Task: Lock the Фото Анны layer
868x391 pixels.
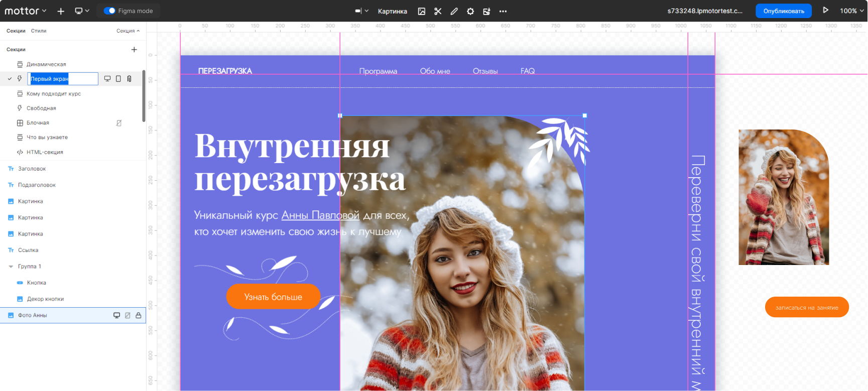Action: pyautogui.click(x=139, y=315)
